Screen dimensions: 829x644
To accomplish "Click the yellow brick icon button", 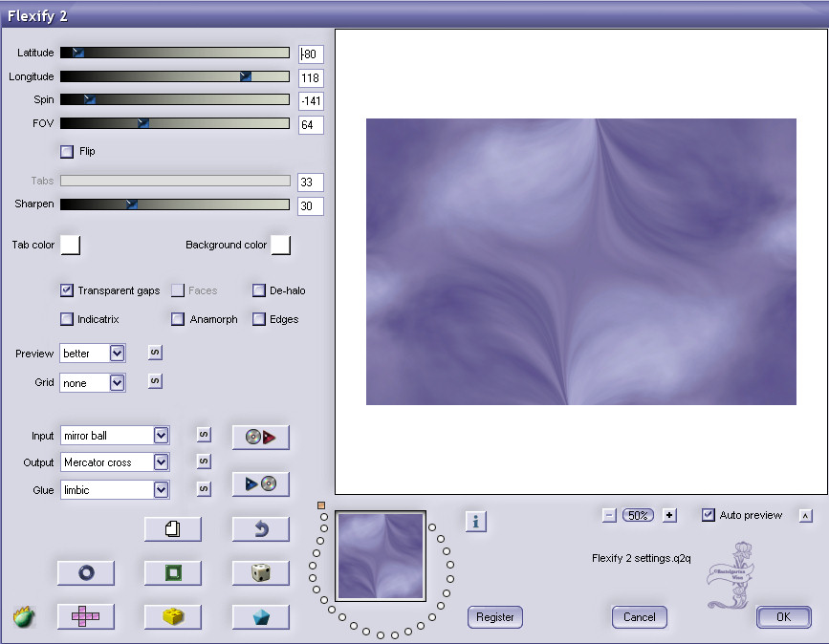I will tap(173, 616).
